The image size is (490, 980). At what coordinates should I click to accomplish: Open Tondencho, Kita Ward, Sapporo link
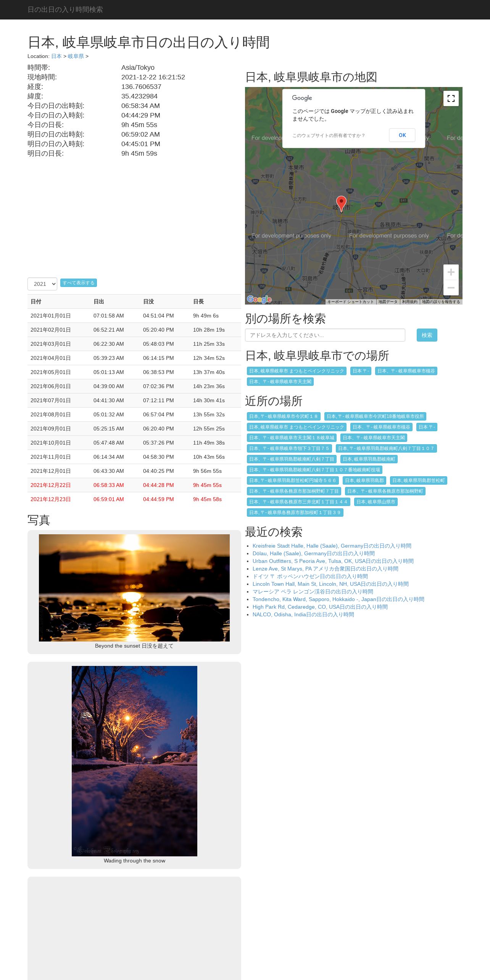[338, 599]
